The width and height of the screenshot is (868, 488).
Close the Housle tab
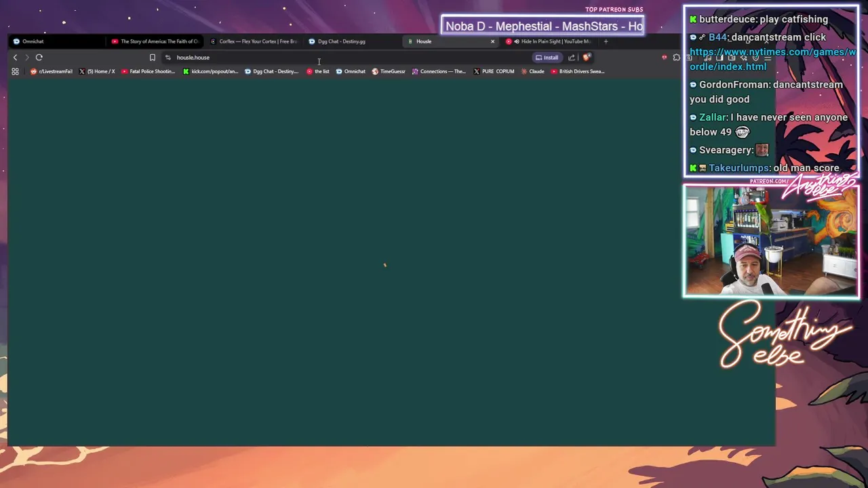(x=492, y=41)
